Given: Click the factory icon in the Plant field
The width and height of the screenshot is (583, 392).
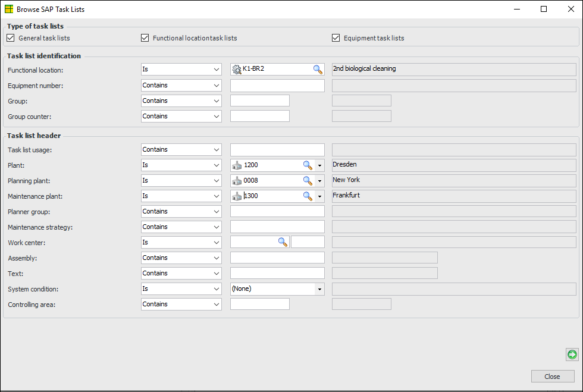Looking at the screenshot, I should pos(237,165).
